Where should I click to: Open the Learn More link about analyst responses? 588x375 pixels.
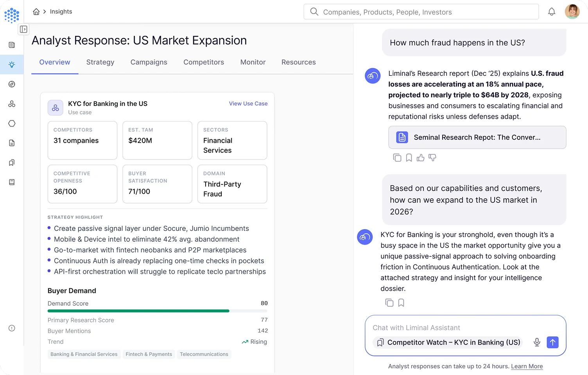pyautogui.click(x=527, y=366)
